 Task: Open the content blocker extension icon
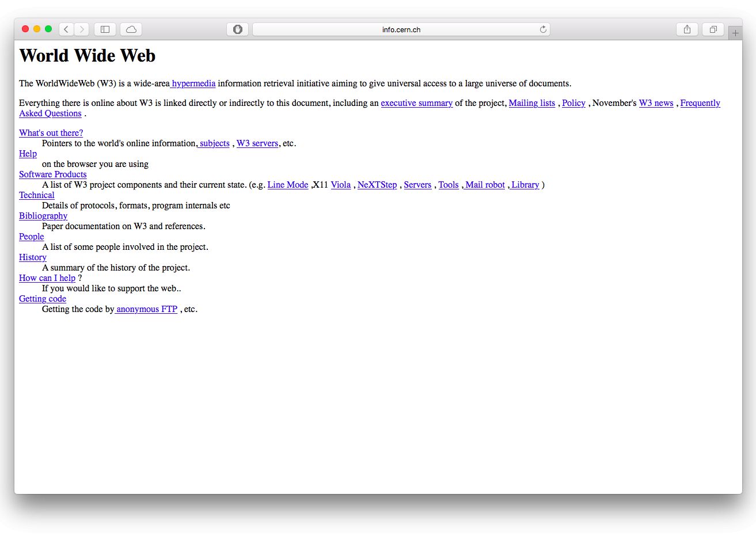pyautogui.click(x=237, y=29)
